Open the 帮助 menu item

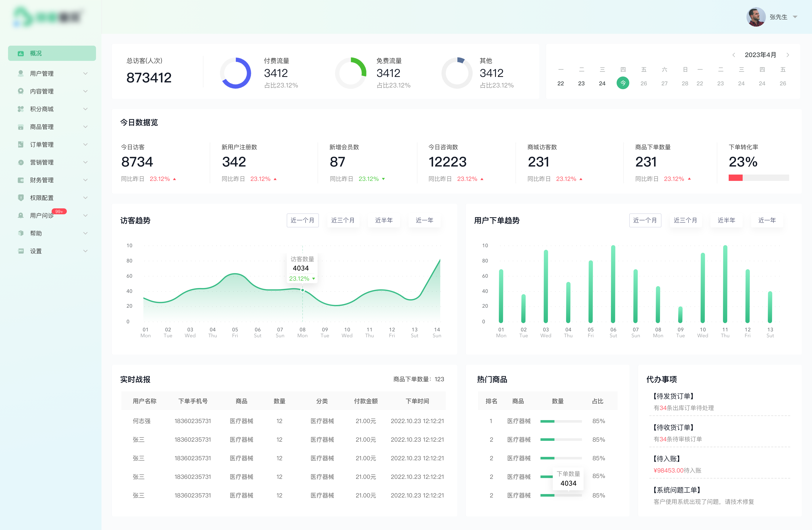click(36, 233)
